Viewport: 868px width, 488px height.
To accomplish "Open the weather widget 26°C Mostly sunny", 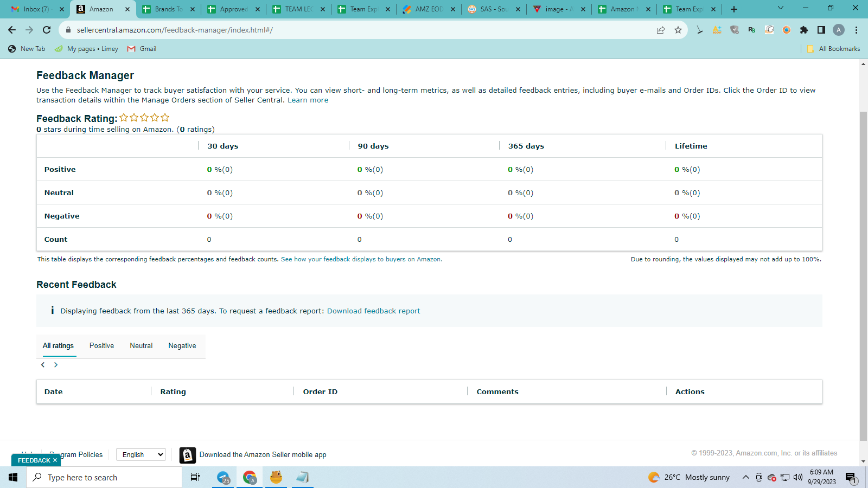I will [689, 477].
